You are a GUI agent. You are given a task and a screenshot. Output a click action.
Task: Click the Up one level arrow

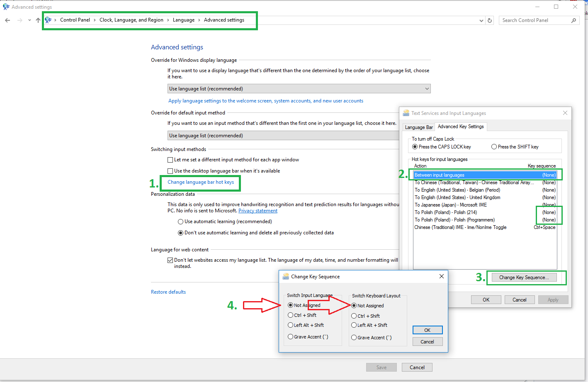pos(38,20)
